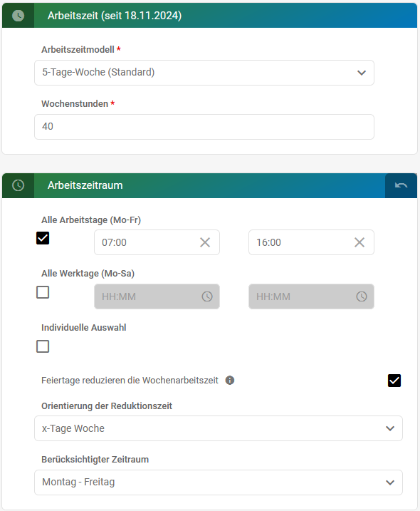Click the outlined clock icon in Arbeitszeitraum header
Image resolution: width=420 pixels, height=511 pixels.
19,185
